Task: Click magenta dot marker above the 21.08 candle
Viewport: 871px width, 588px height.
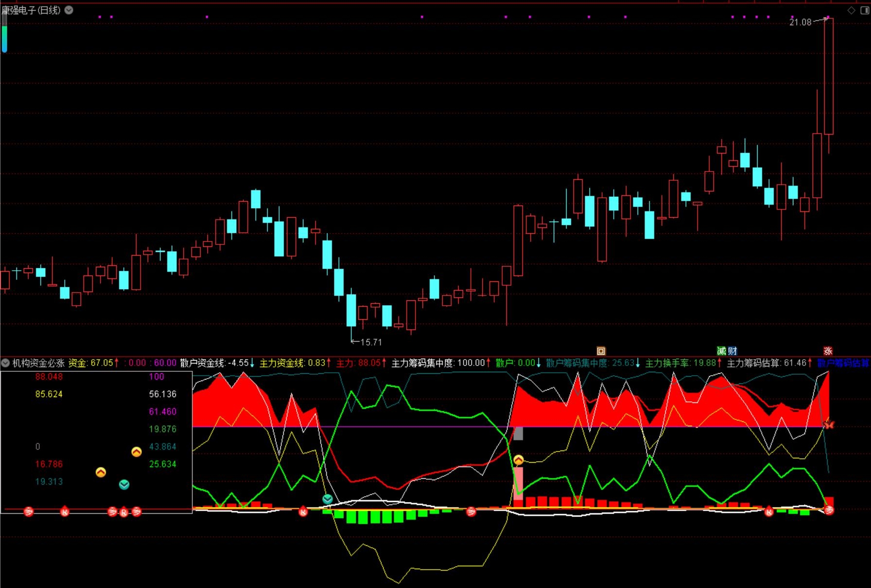Action: [x=829, y=17]
